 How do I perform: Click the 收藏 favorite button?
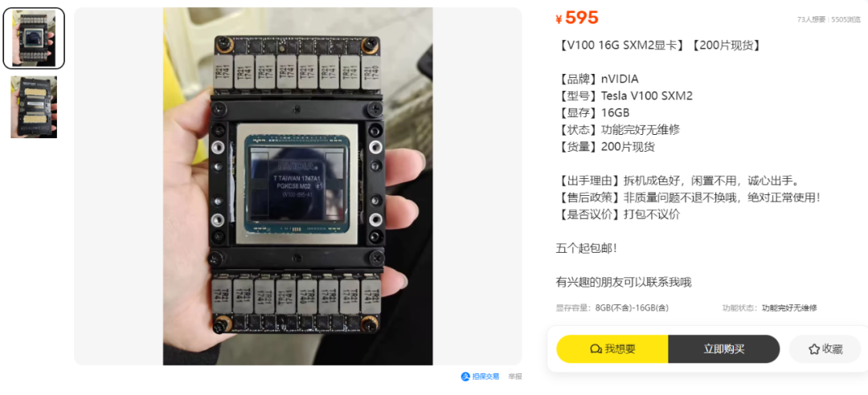(x=825, y=349)
